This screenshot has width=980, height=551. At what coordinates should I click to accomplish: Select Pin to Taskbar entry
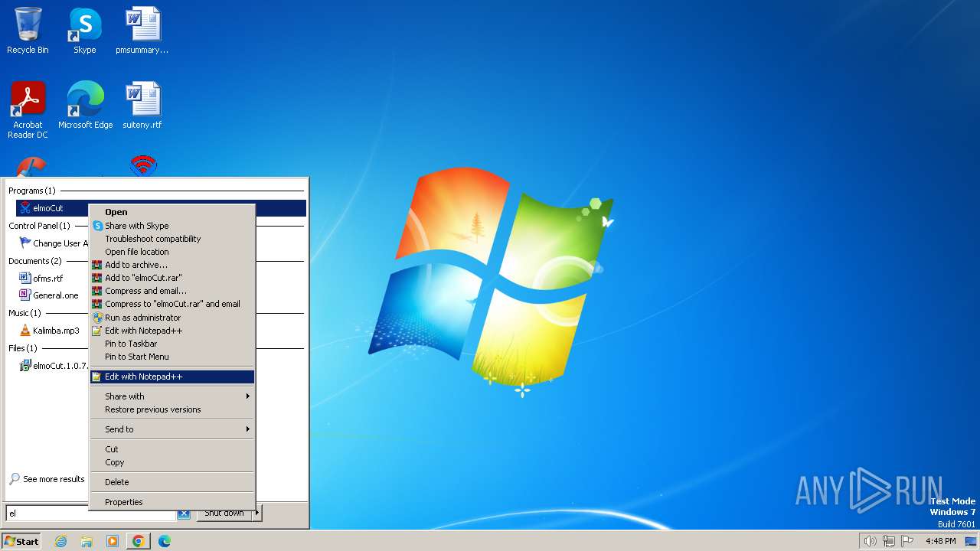click(171, 344)
